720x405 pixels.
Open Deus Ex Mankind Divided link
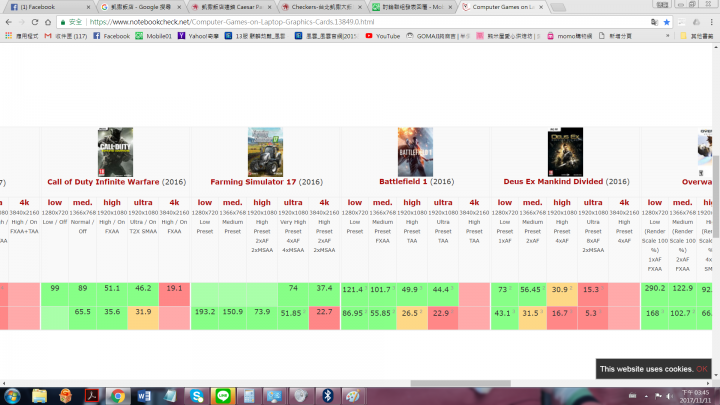(x=553, y=182)
